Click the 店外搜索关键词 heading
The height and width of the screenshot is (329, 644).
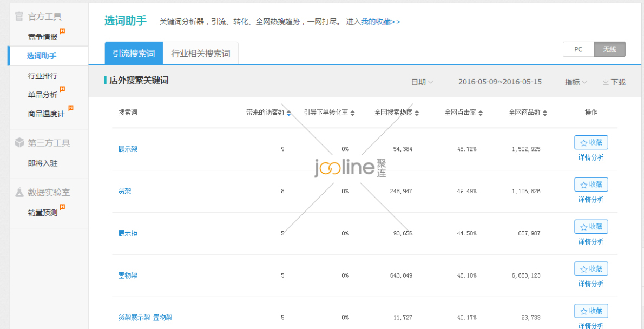(x=139, y=81)
